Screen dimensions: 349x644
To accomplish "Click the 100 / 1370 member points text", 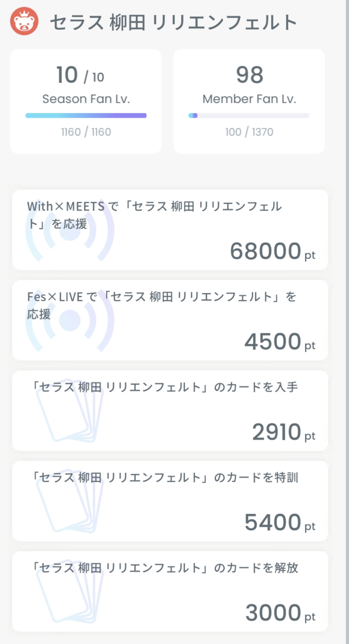I will [x=249, y=132].
